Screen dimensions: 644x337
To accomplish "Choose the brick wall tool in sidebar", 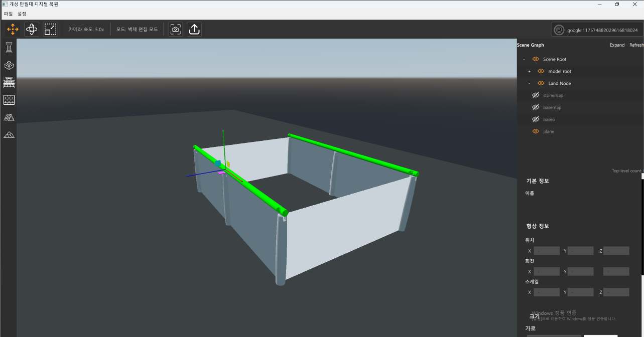I will point(9,100).
